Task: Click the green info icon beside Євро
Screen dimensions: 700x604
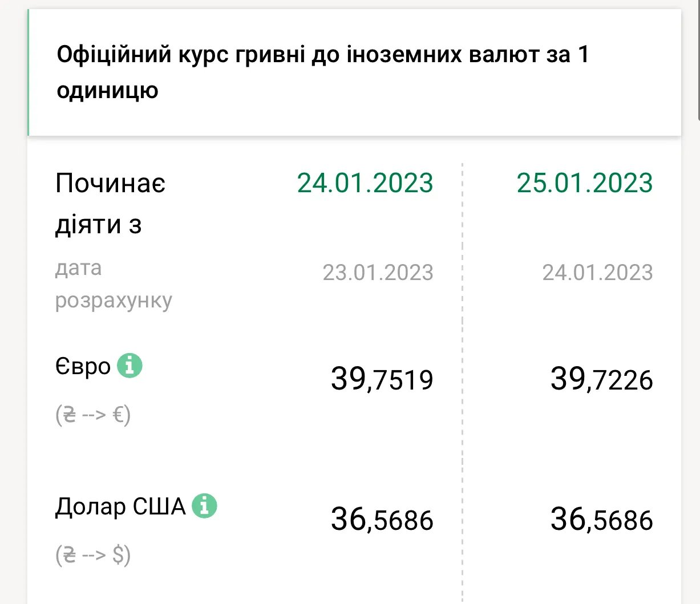Action: tap(130, 366)
